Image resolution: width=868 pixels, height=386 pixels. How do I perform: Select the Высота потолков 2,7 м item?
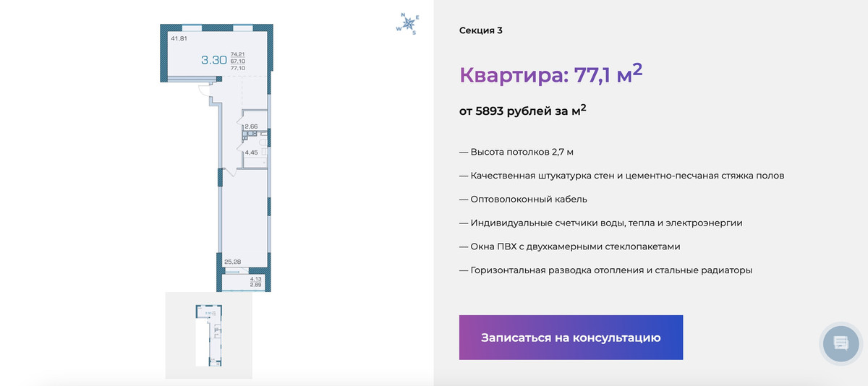point(516,153)
